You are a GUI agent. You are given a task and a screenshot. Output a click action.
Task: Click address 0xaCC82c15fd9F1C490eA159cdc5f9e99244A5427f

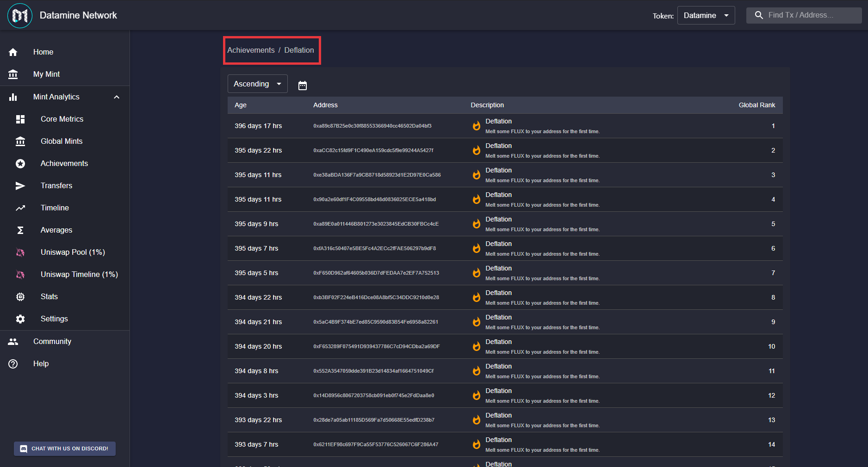tap(373, 150)
